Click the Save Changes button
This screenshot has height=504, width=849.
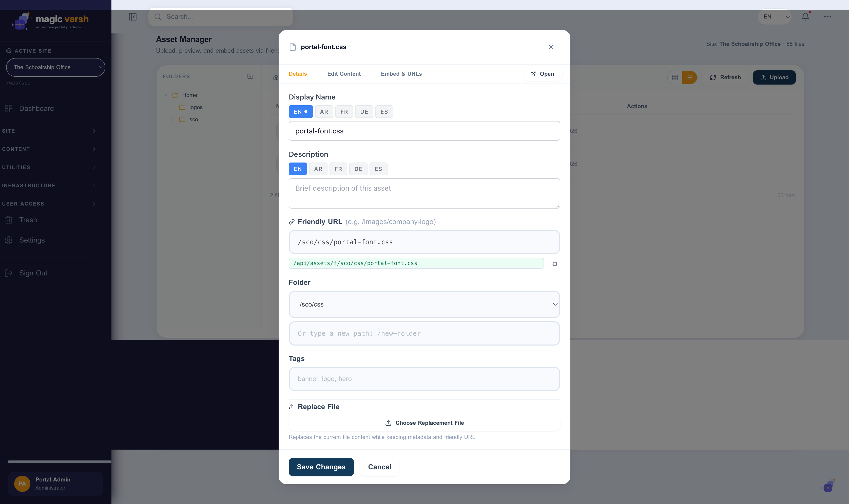tap(321, 467)
